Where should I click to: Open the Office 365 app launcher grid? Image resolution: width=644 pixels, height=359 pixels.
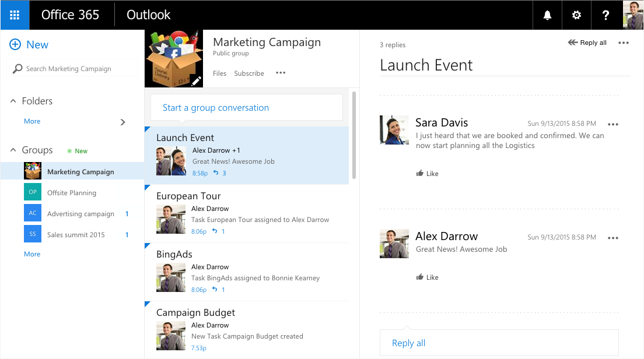click(x=15, y=15)
